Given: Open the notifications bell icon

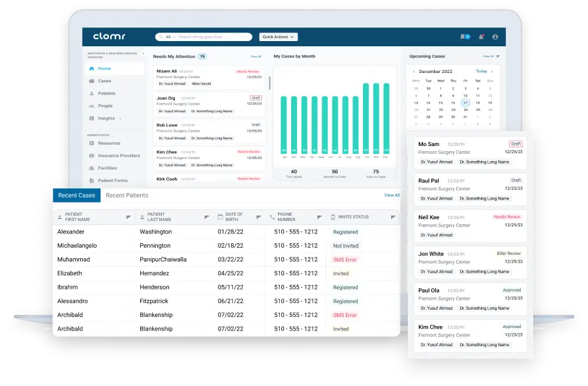Looking at the screenshot, I should (x=481, y=37).
